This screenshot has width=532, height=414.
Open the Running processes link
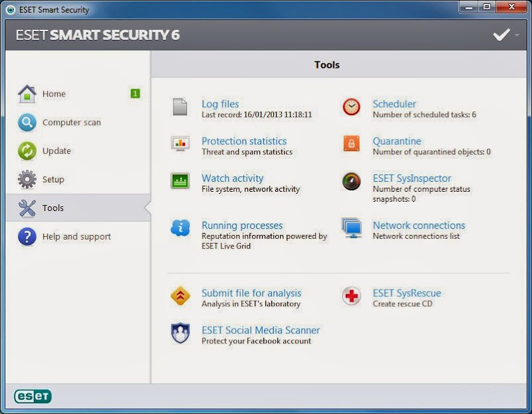[x=242, y=225]
